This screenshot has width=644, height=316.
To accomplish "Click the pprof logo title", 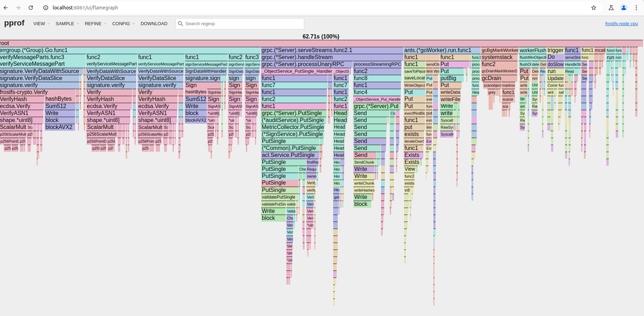I will 14,23.
